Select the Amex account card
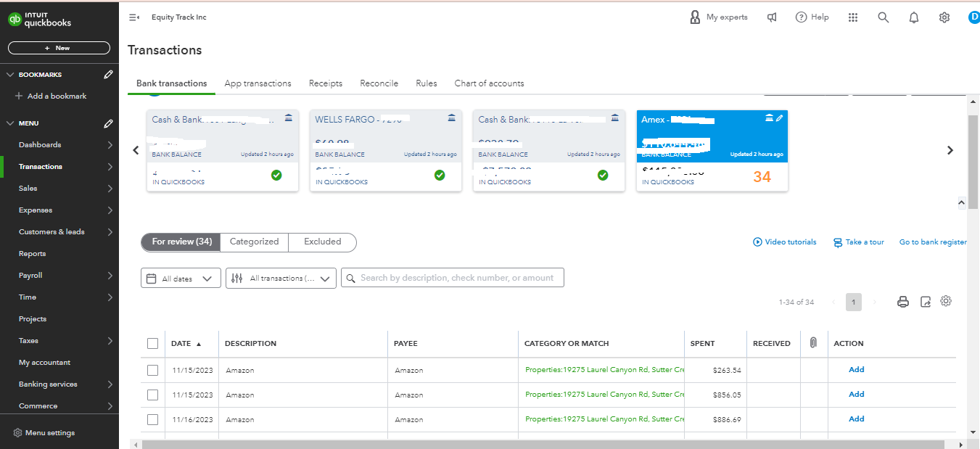Screen dimensions: 980x449 click(712, 151)
